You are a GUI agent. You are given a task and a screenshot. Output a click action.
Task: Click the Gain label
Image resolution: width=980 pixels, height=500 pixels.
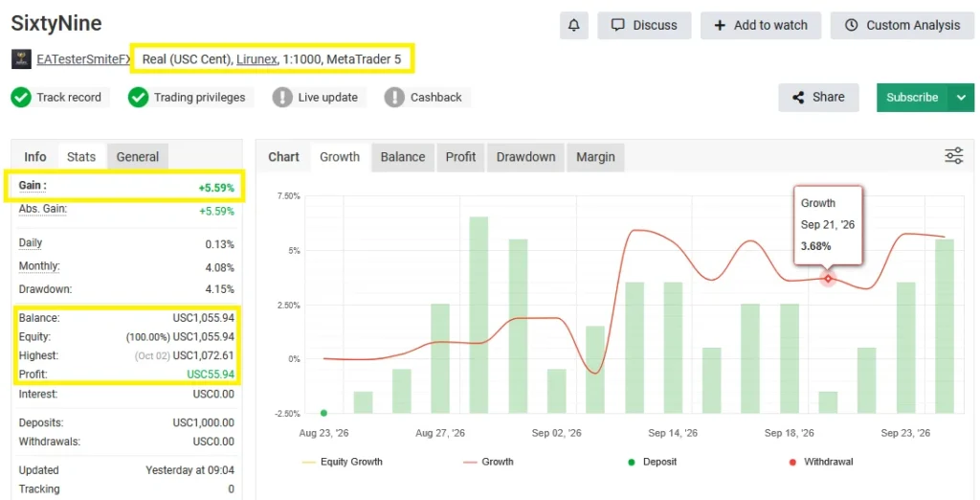pyautogui.click(x=33, y=186)
